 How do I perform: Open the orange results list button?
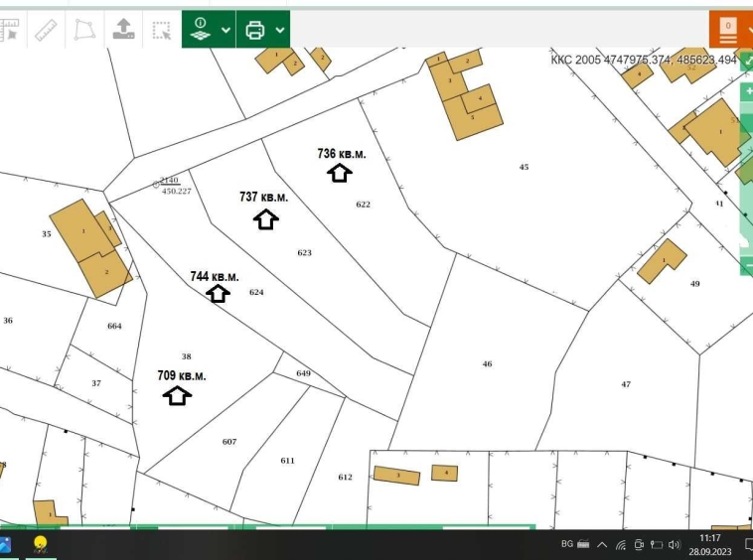(x=728, y=30)
